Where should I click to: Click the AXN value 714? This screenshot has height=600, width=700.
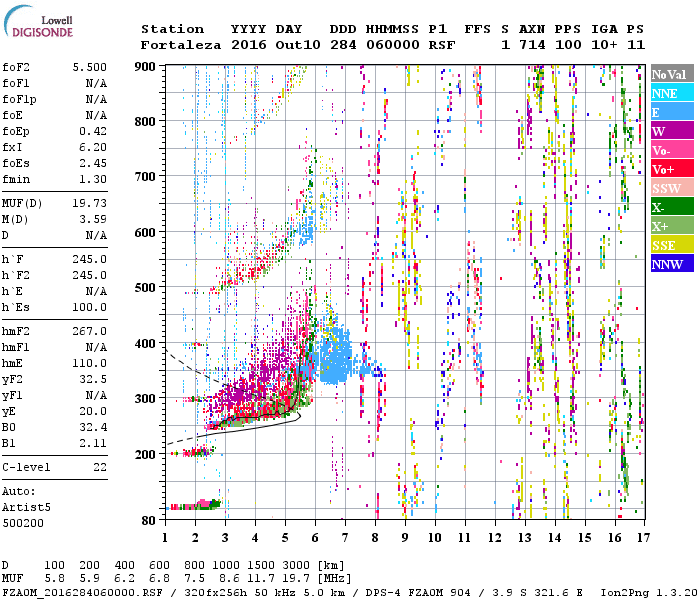(x=532, y=45)
